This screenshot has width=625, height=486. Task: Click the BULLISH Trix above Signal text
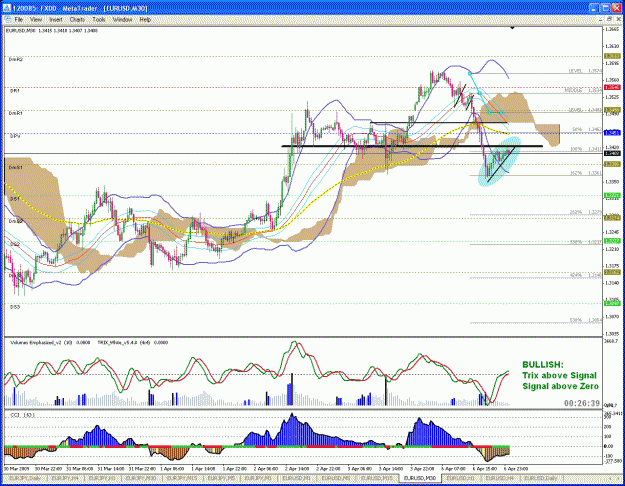coord(560,375)
